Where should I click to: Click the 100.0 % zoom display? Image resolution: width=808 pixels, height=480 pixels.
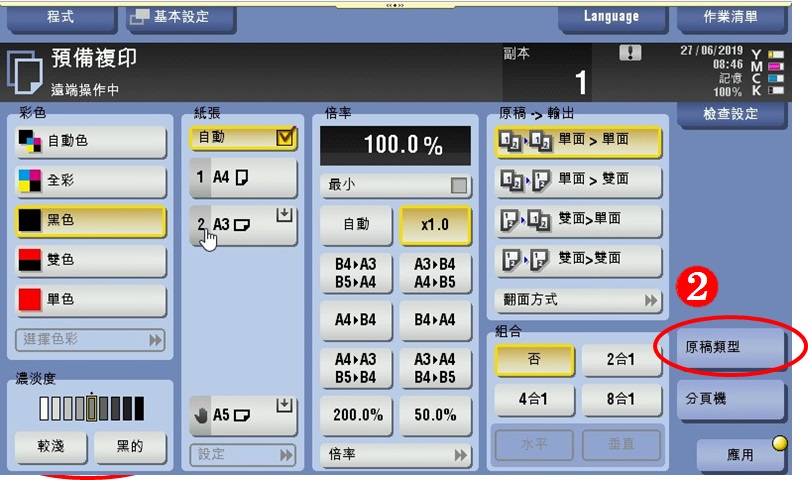pos(395,145)
